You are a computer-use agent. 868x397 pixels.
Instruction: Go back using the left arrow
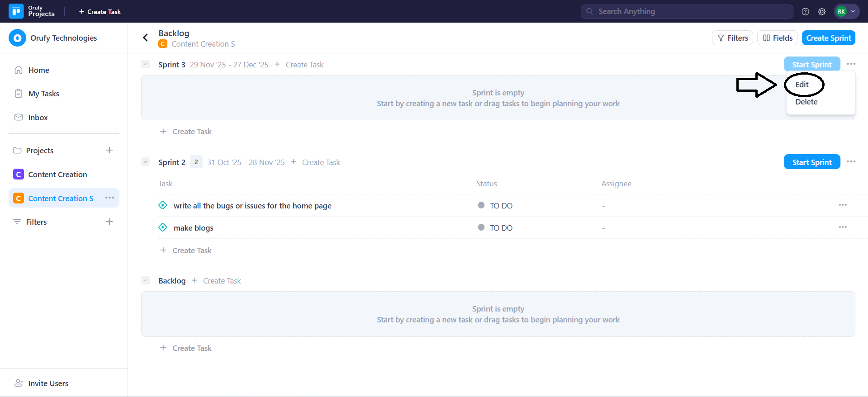145,38
